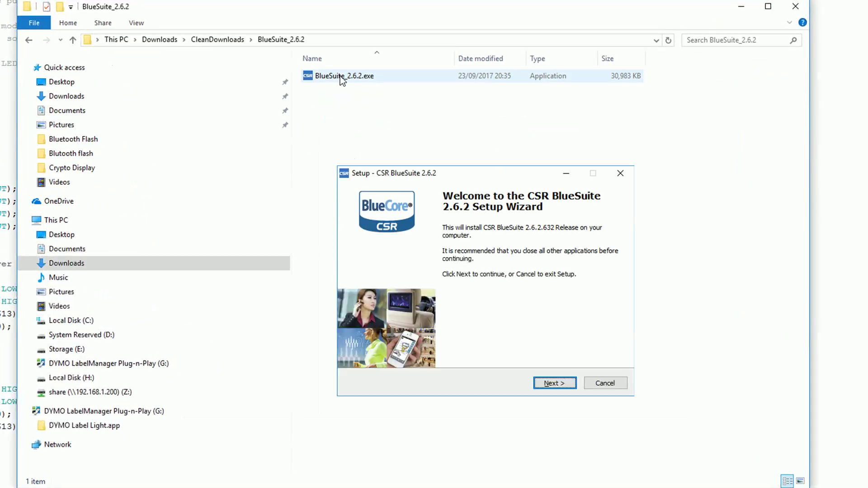Open the File menu
The image size is (868, 488).
tap(34, 23)
